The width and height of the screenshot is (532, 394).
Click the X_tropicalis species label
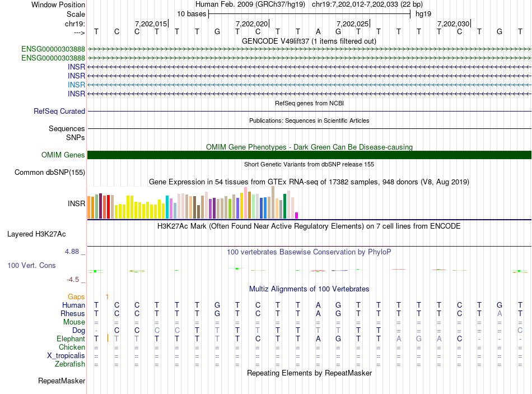point(66,356)
